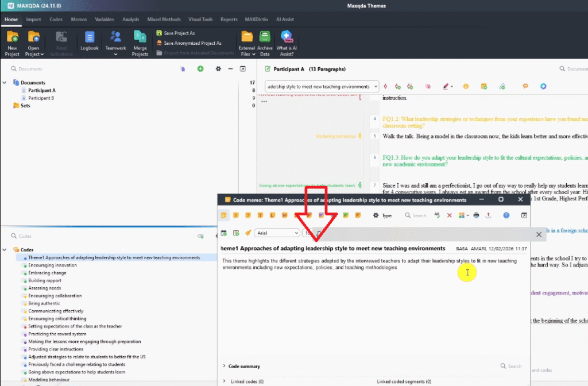Viewport: 588px width, 386px height.
Task: Open the highlighter color dropdown
Action: (452, 86)
